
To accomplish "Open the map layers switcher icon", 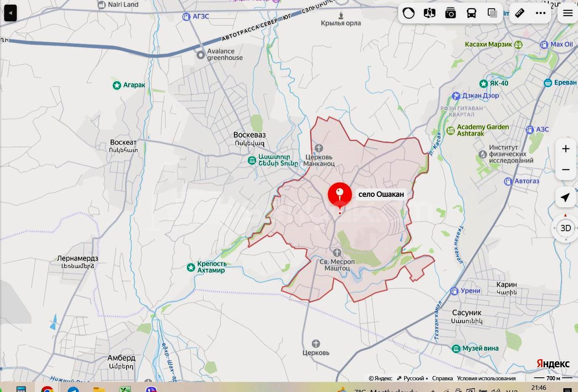I will pos(492,13).
